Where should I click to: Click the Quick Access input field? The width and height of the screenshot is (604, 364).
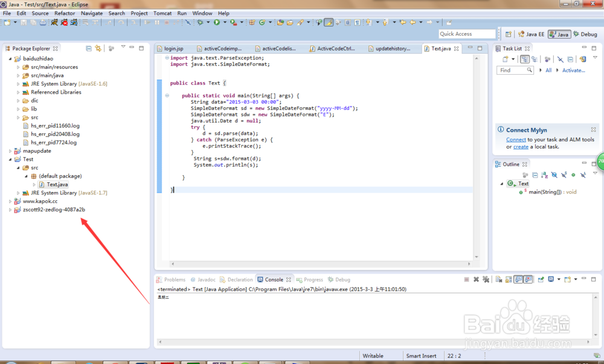pos(467,34)
